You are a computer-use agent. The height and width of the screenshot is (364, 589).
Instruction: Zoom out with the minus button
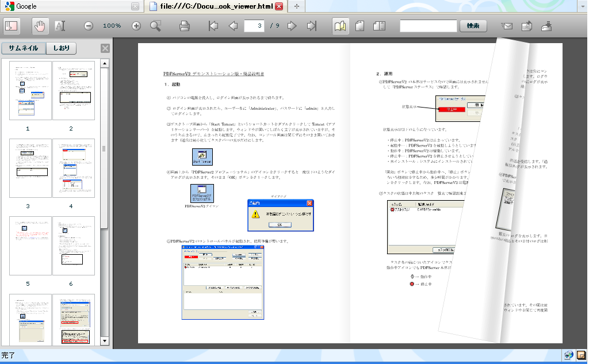(88, 26)
